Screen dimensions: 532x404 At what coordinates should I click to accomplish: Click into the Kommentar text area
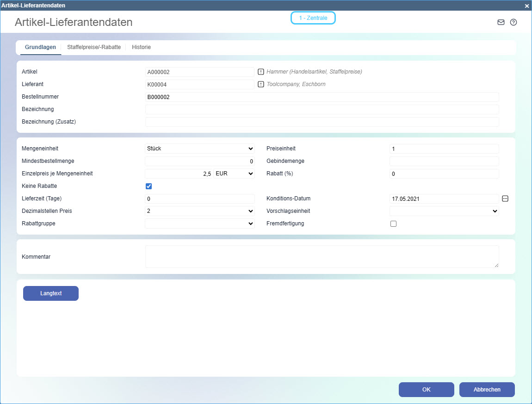point(322,256)
